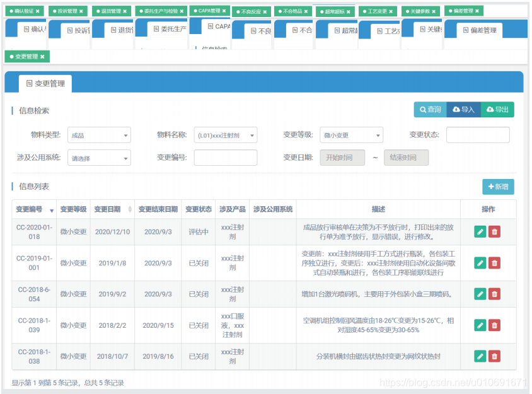Edit change record CC-2018-6-054
532x394 pixels.
point(480,294)
